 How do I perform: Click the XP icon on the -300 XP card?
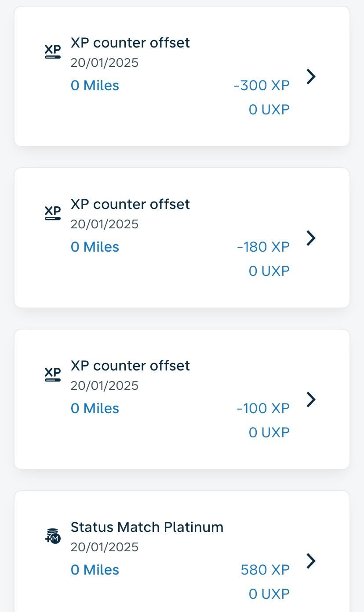point(53,51)
